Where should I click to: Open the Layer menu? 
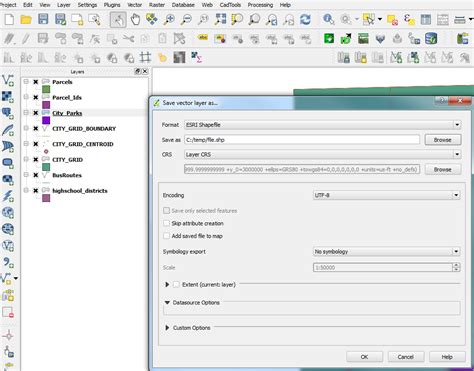click(x=64, y=5)
